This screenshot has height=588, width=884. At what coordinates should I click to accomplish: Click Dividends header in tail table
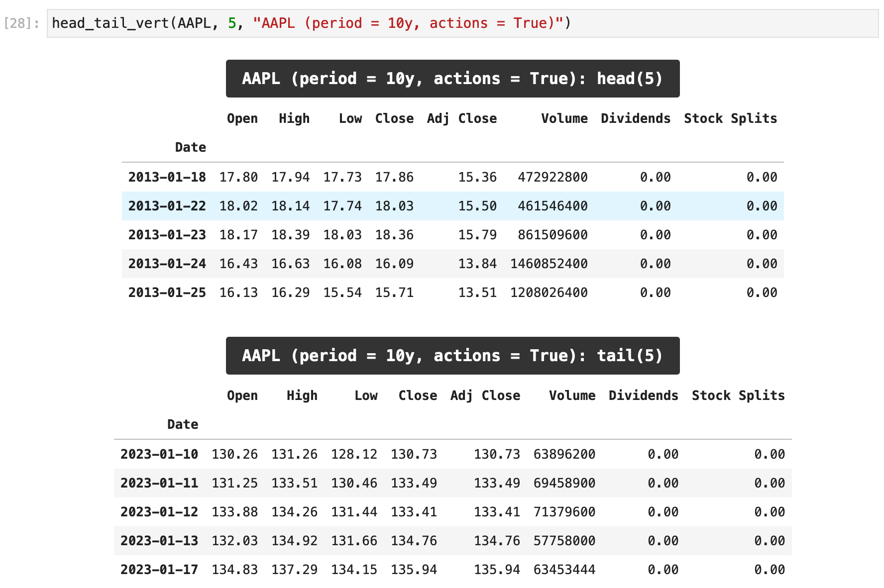[x=644, y=395]
